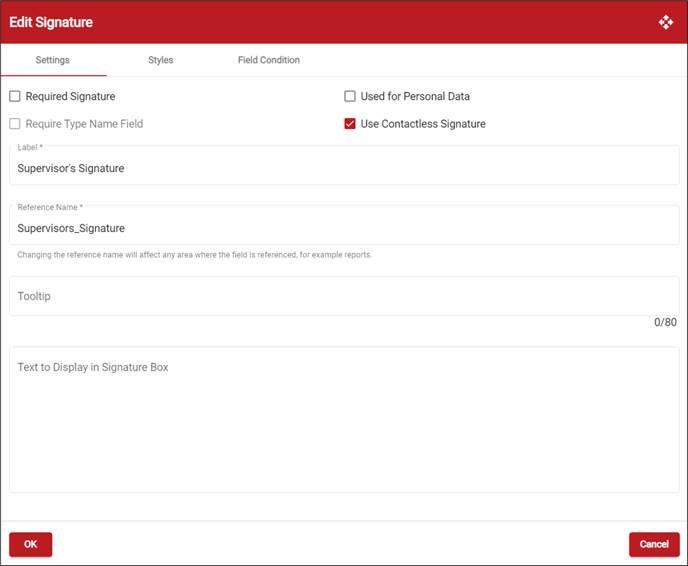Uncheck Use Contactless Signature
Image resolution: width=688 pixels, height=566 pixels.
(350, 124)
